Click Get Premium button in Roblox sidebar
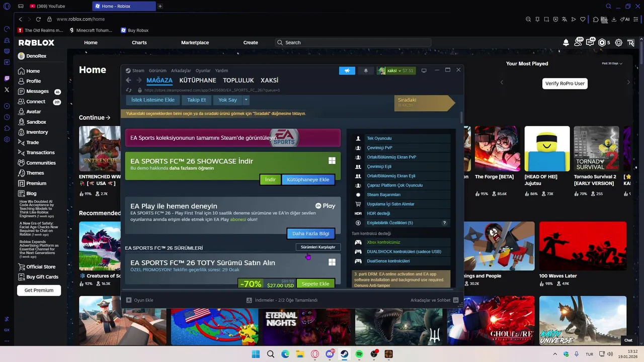The image size is (644, 362). pyautogui.click(x=39, y=290)
